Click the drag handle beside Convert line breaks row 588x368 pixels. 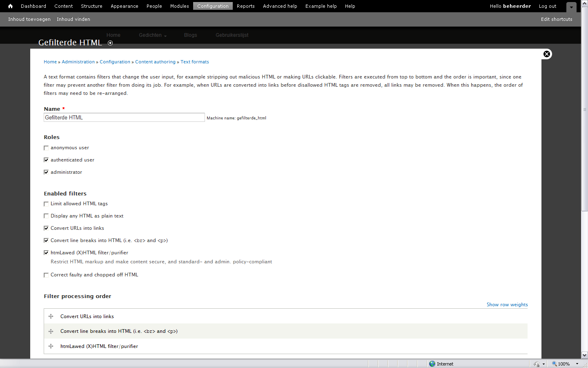point(51,331)
